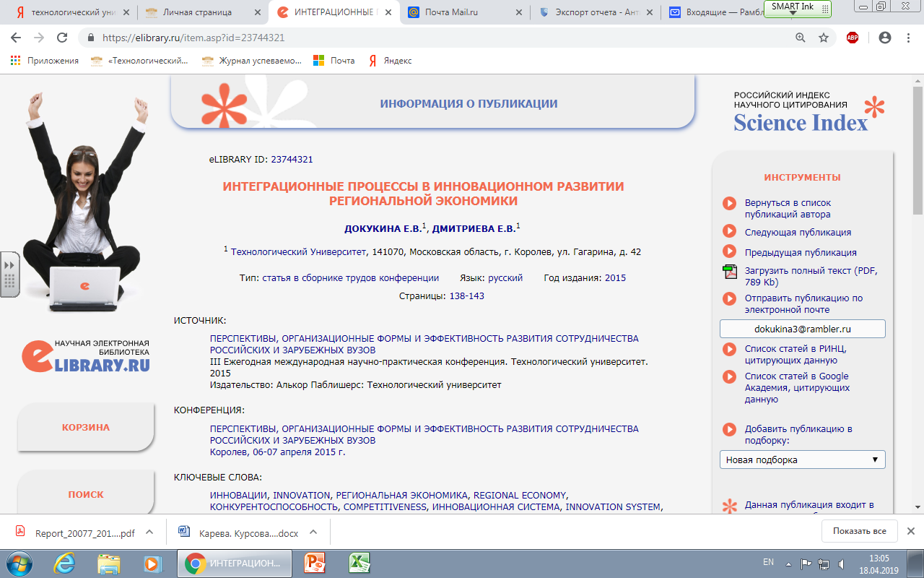The image size is (924, 578).
Task: Click the browser forward arrow
Action: point(39,38)
